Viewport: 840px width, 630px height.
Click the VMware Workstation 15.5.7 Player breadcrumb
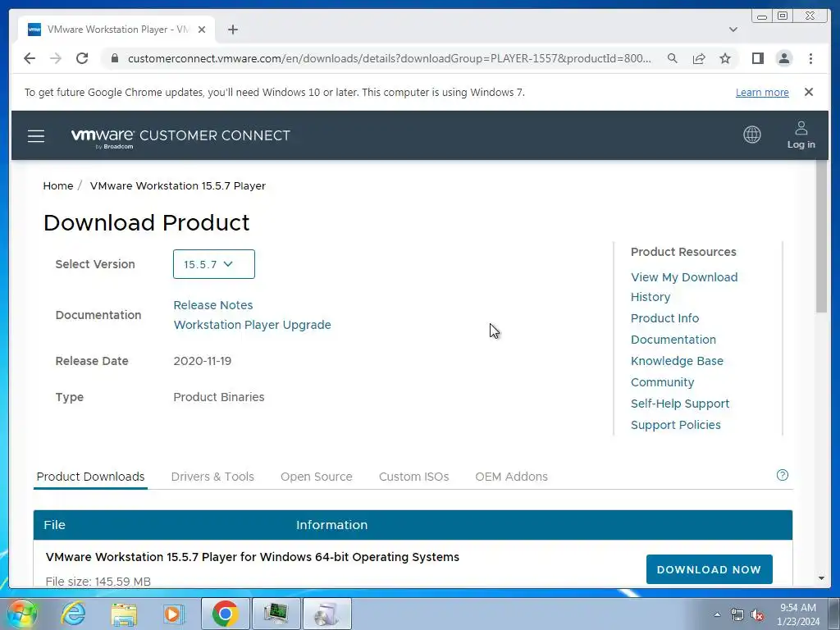click(x=178, y=186)
